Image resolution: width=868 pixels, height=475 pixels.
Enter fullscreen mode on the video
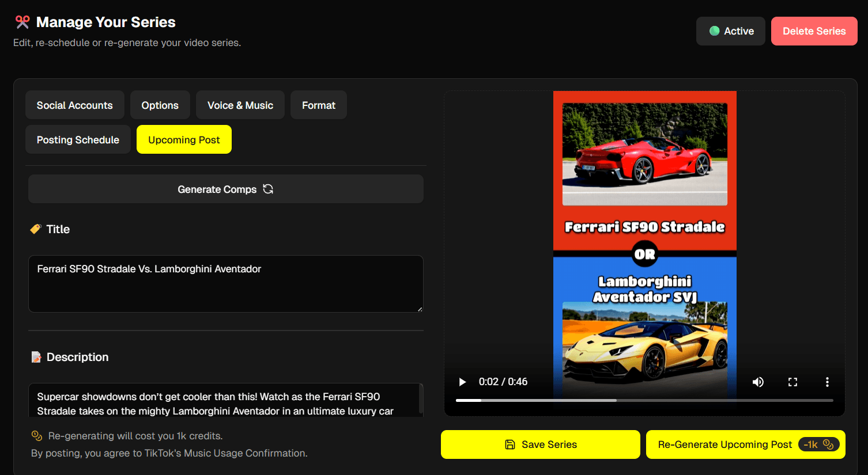point(792,382)
